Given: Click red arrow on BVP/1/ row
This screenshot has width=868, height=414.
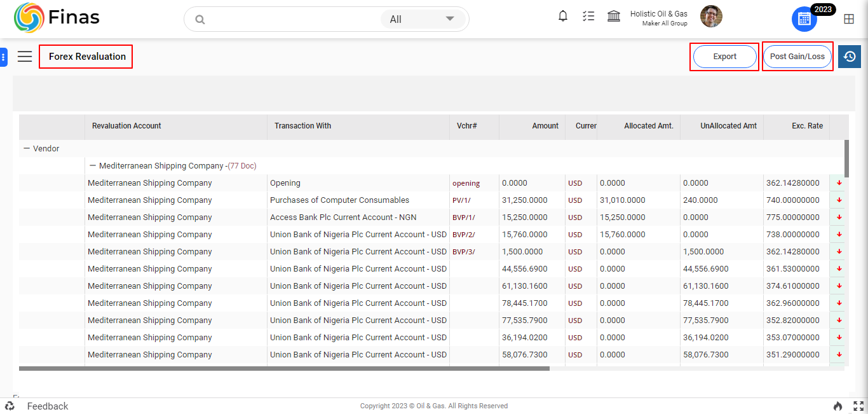Looking at the screenshot, I should 839,217.
